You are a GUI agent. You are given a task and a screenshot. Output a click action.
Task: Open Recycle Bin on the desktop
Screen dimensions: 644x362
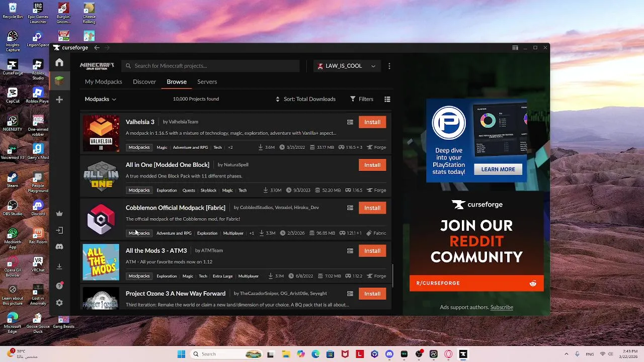13,11
